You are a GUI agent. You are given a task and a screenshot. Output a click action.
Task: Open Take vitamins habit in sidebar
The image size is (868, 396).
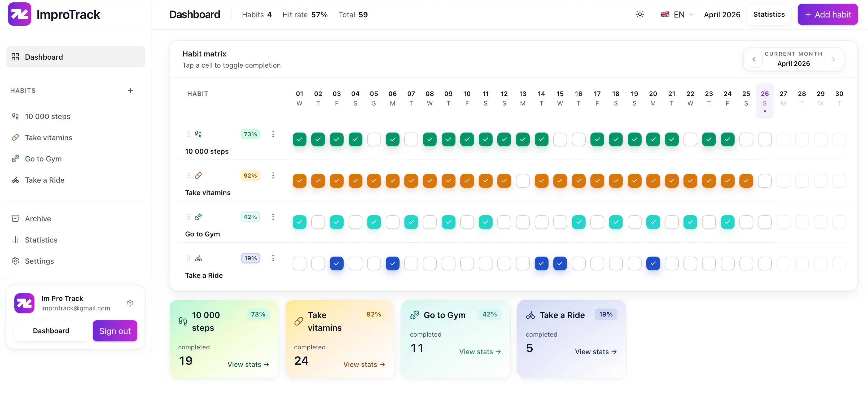click(76, 138)
